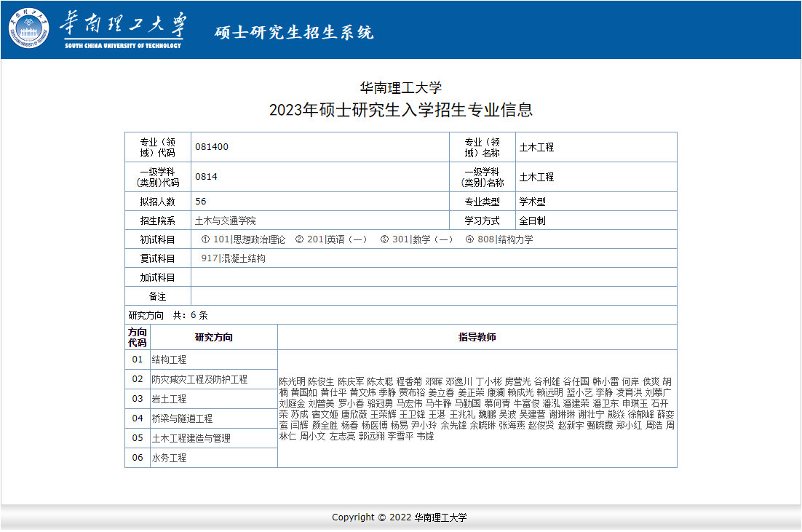Viewport: 802px width, 532px height.
Task: Click the 岩土工程 research direction
Action: click(170, 399)
